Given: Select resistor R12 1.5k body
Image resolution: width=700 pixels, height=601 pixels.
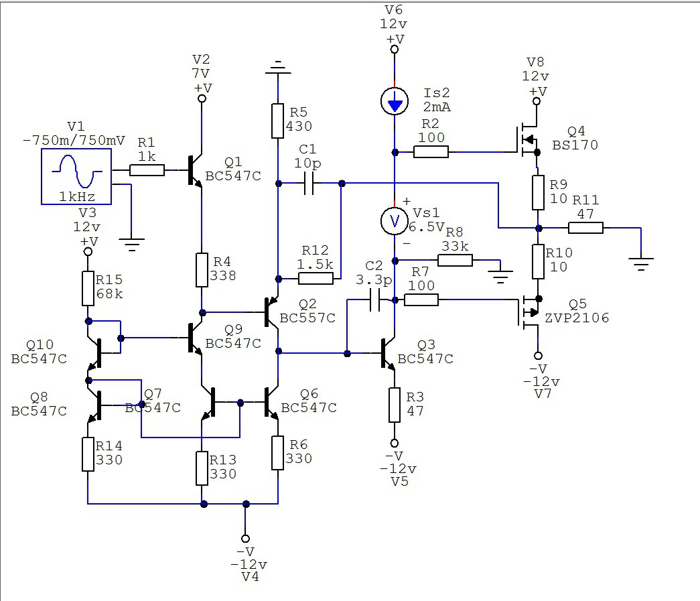Looking at the screenshot, I should [316, 279].
